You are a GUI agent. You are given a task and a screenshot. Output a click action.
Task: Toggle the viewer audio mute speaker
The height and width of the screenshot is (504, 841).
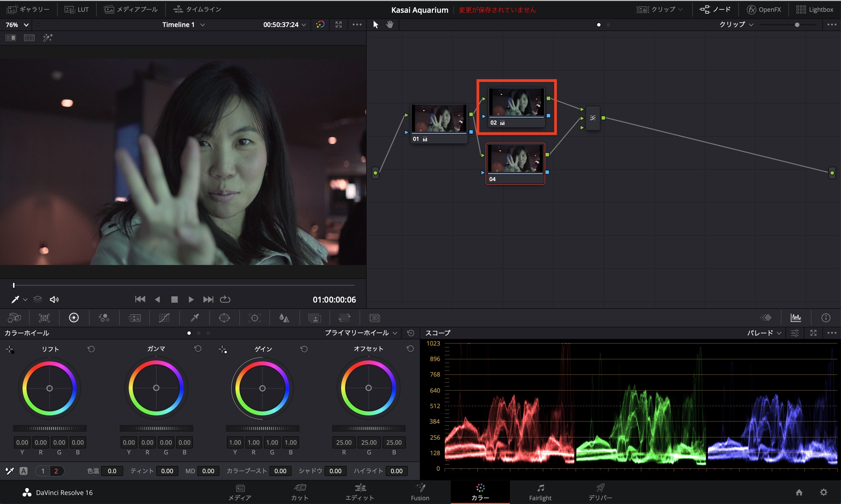(54, 300)
